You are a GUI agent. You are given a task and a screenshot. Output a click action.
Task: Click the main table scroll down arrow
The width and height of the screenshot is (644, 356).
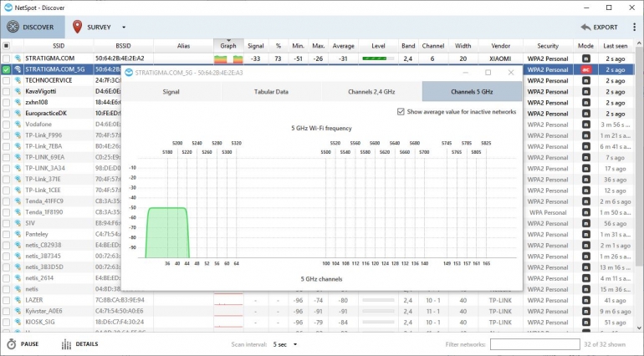639,328
